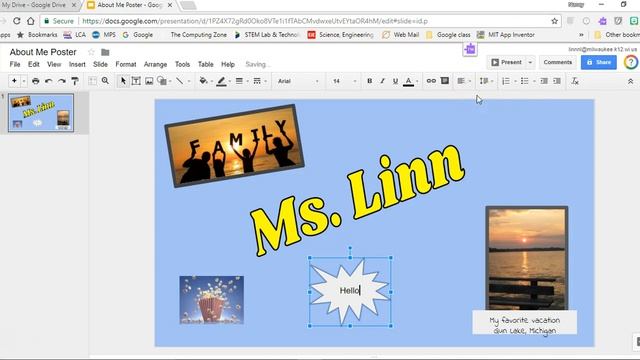The image size is (640, 360).
Task: Click the insert image icon
Action: click(x=149, y=81)
